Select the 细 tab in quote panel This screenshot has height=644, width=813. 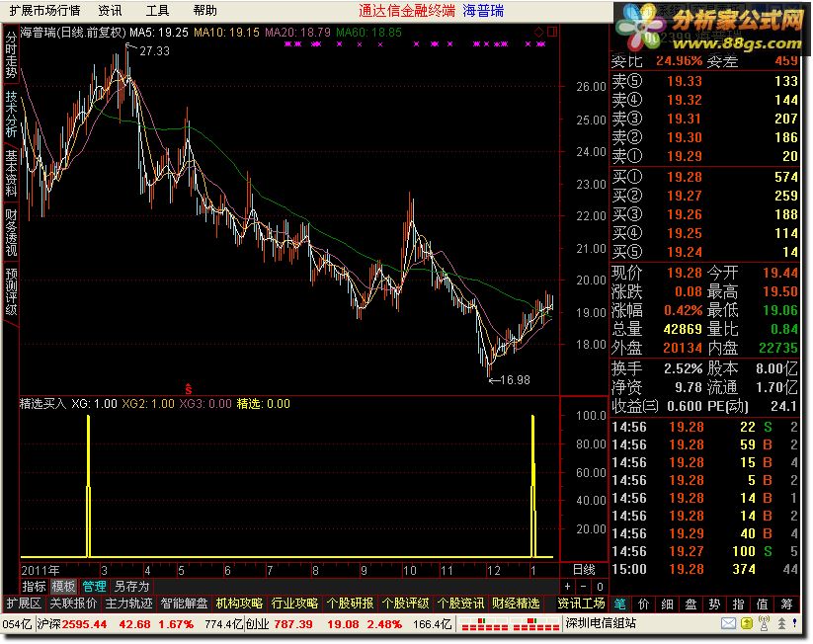click(x=668, y=604)
